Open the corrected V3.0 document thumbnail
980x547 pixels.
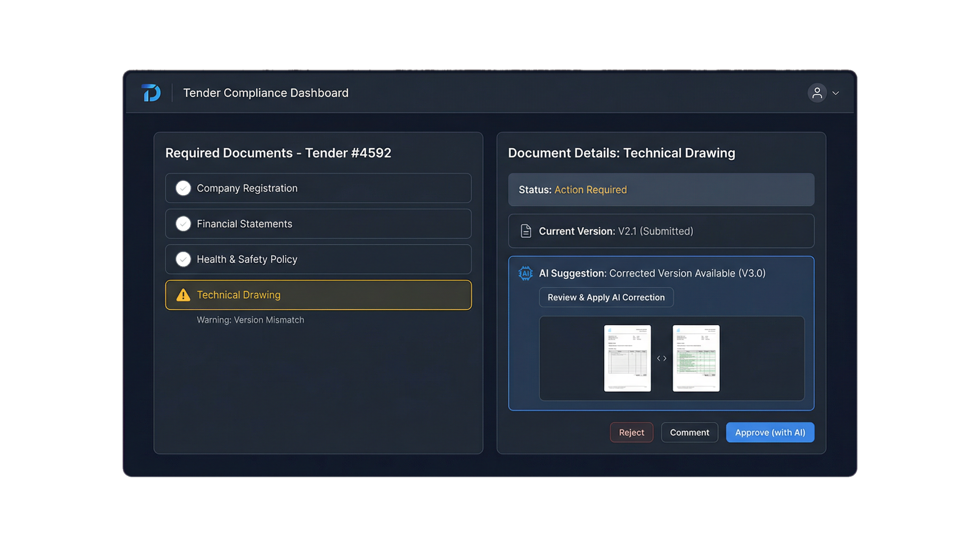(x=696, y=358)
